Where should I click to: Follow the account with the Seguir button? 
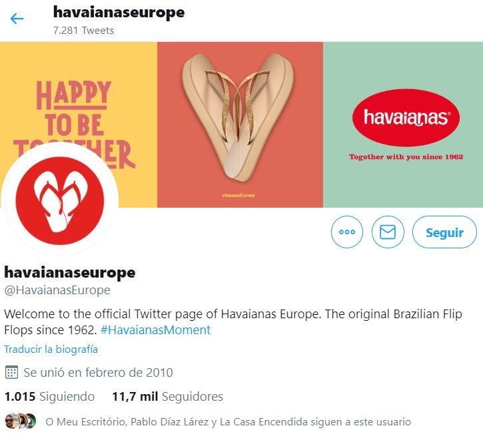pos(444,232)
